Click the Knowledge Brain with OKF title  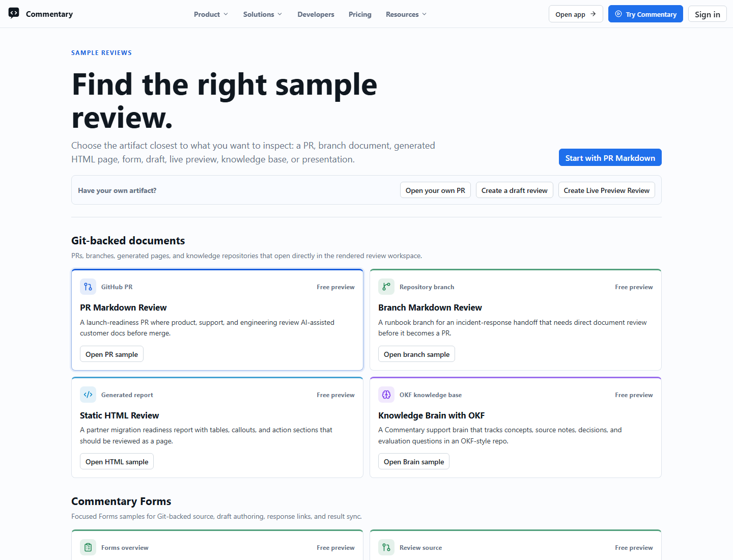tap(431, 415)
